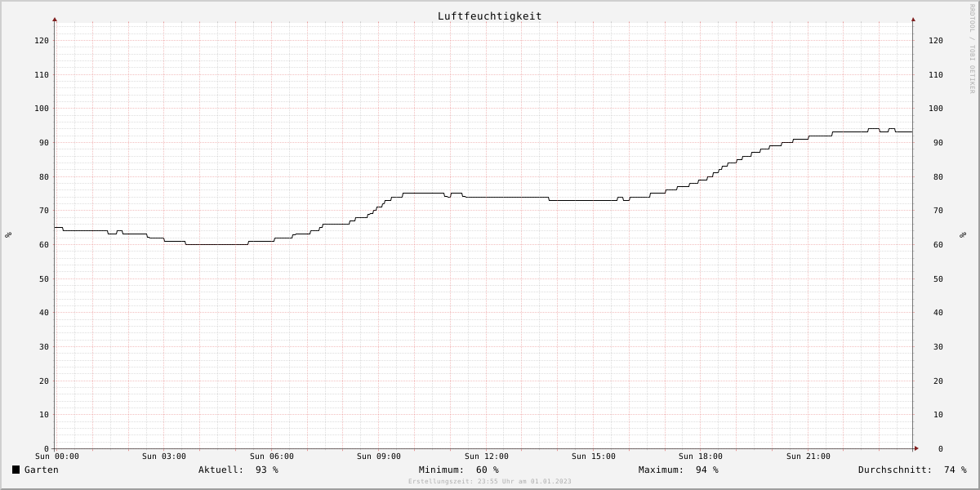980x490 pixels.
Task: Click the 30 label on the left axis
Action: point(44,347)
